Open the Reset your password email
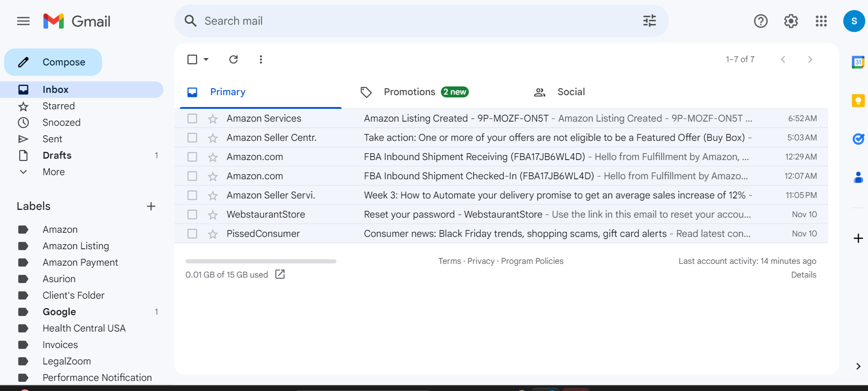The width and height of the screenshot is (868, 391). pyautogui.click(x=501, y=214)
